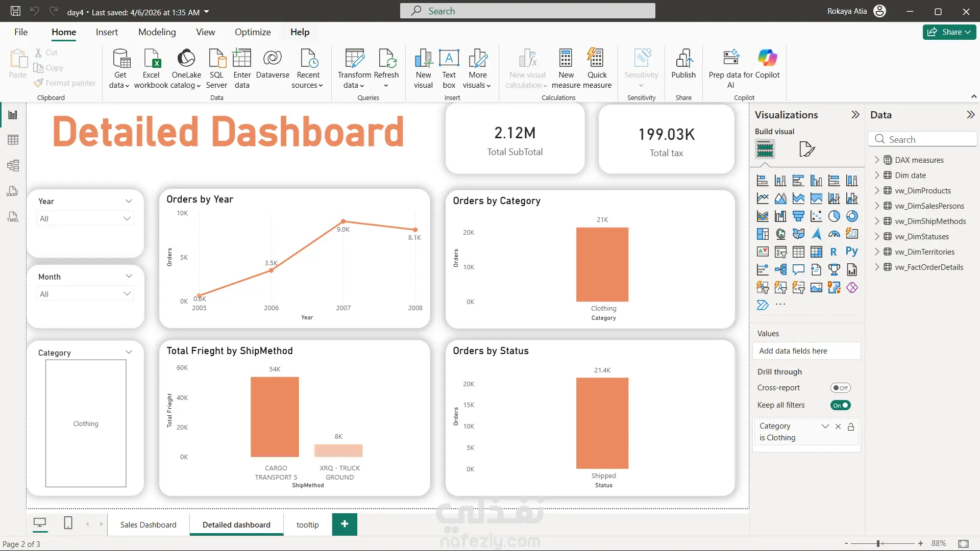
Task: Choose the Decomposition tree visual
Action: pos(780,270)
